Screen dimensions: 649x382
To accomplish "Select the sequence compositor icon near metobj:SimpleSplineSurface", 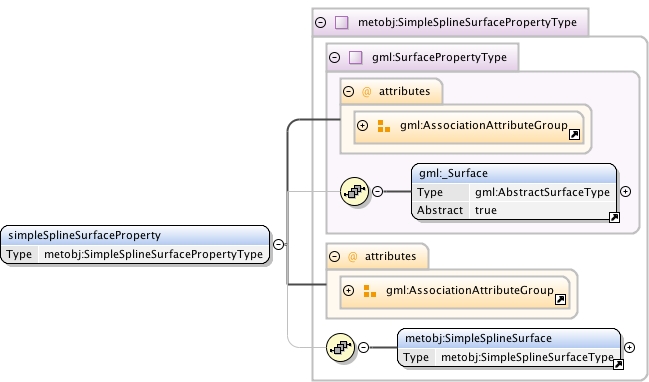I will pyautogui.click(x=340, y=348).
